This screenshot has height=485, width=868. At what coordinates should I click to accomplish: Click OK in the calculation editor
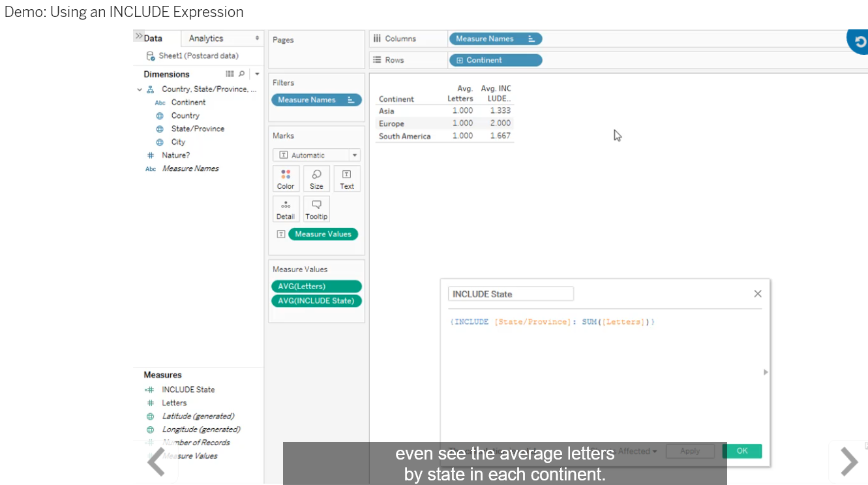tap(742, 450)
